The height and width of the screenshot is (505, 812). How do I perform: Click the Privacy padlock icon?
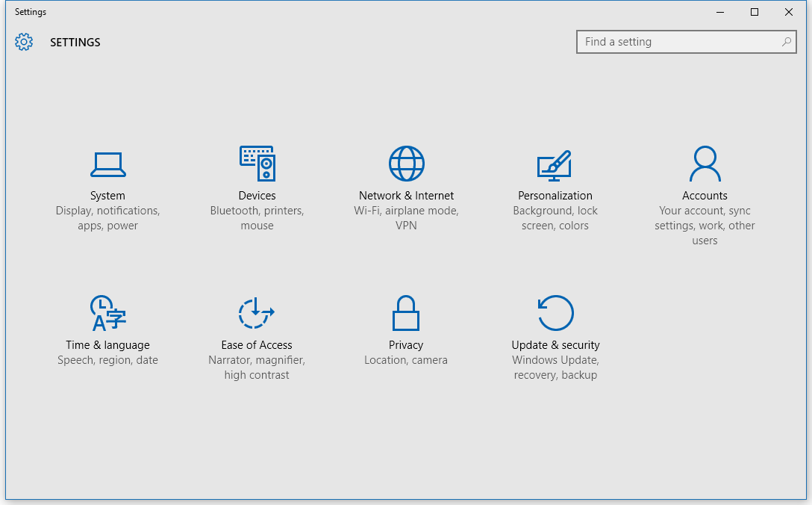(x=406, y=313)
